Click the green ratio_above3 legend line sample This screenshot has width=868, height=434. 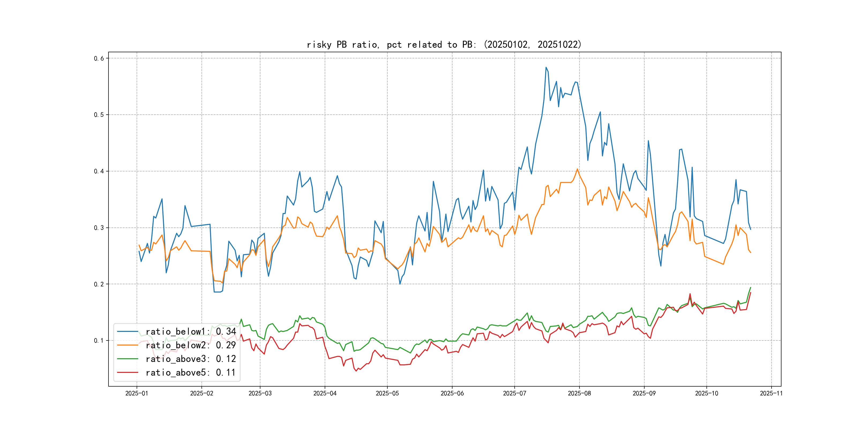point(127,359)
